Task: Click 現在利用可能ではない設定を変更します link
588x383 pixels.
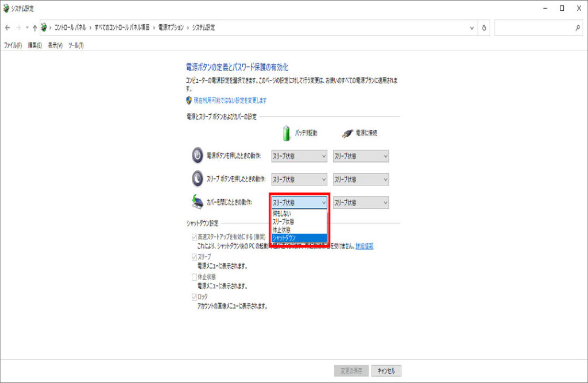Action: pyautogui.click(x=230, y=100)
